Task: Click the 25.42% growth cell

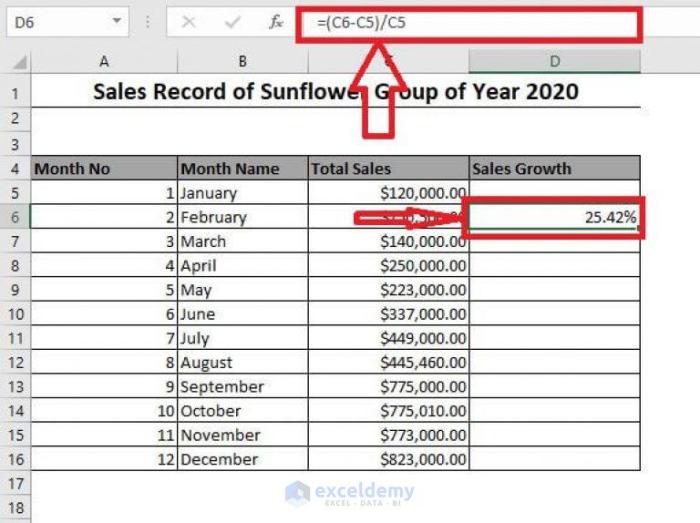Action: click(554, 217)
